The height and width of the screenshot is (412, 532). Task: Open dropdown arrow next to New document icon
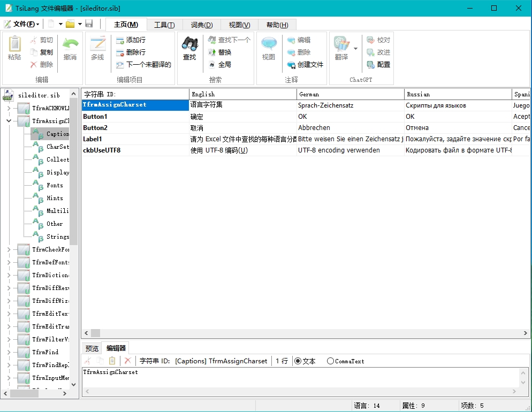tap(60, 24)
